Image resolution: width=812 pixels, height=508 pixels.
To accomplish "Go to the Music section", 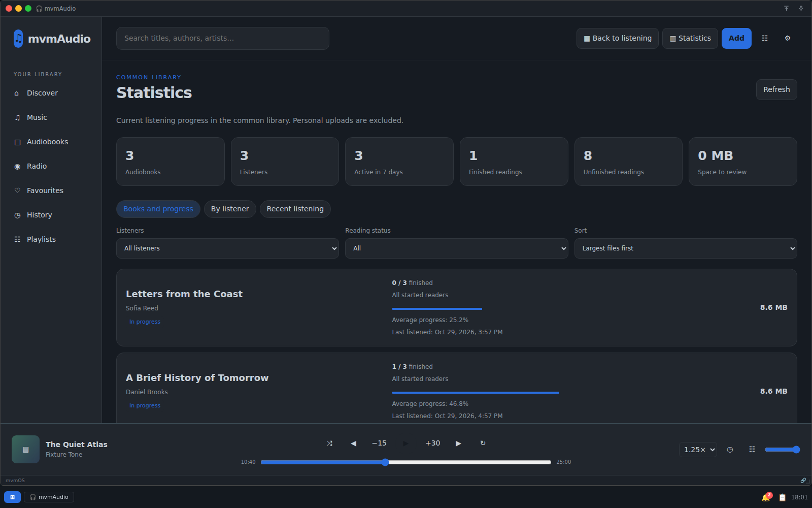I will [x=51, y=117].
